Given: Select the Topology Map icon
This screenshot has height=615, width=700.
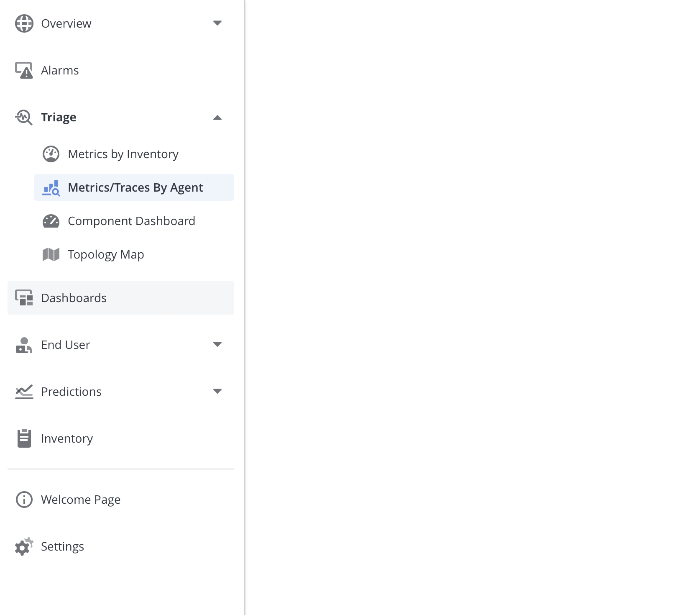Looking at the screenshot, I should [51, 254].
